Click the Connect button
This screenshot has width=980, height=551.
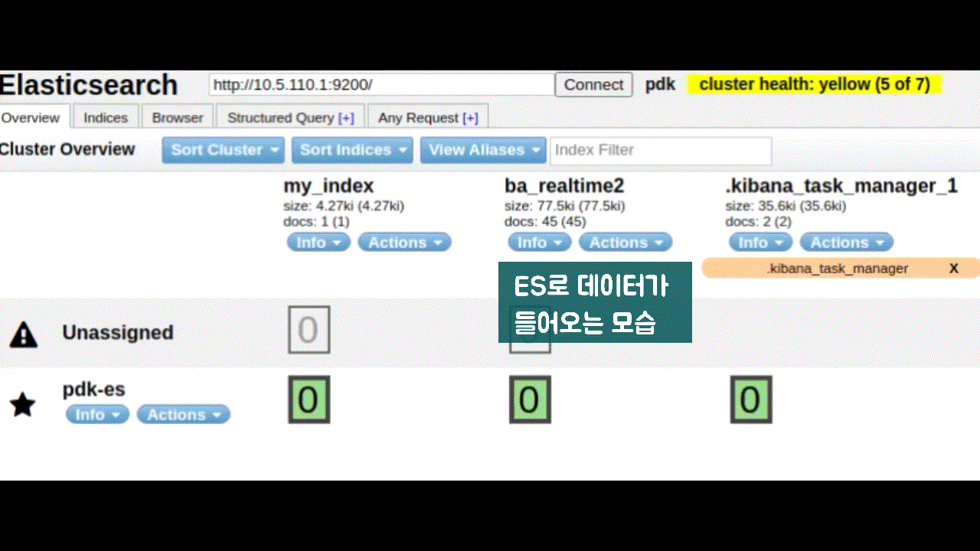click(593, 85)
